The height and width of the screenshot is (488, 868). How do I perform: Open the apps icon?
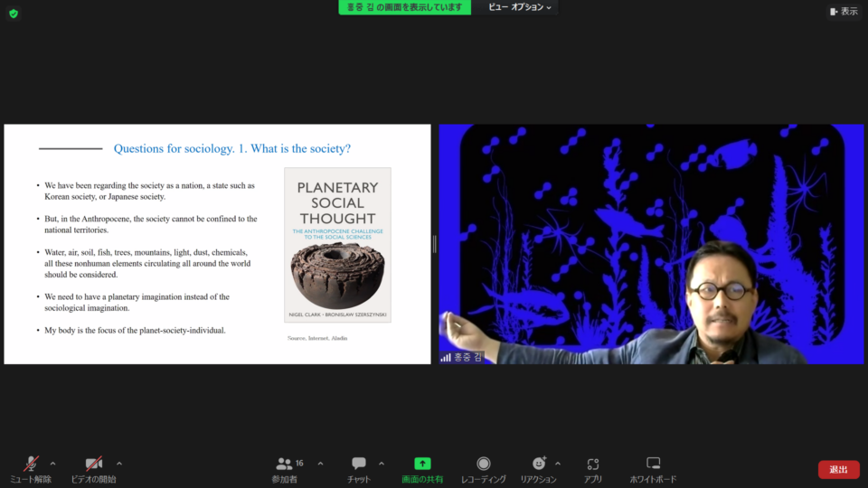[593, 464]
